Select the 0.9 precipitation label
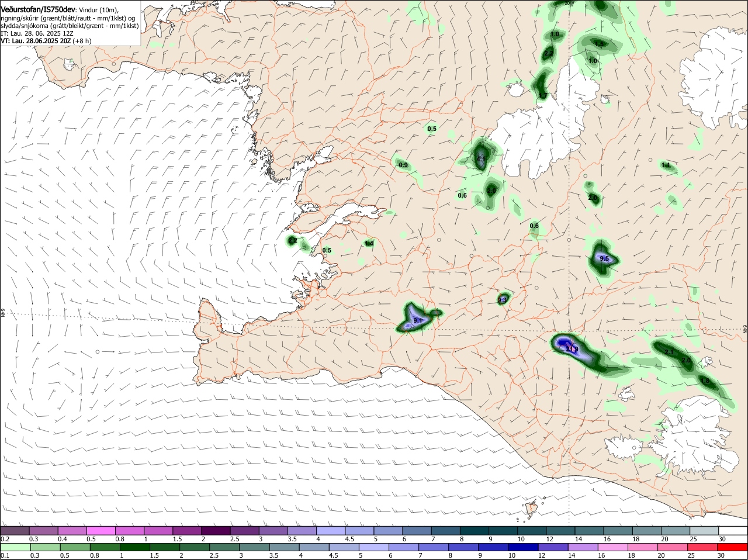This screenshot has height=560, width=748. coord(403,165)
